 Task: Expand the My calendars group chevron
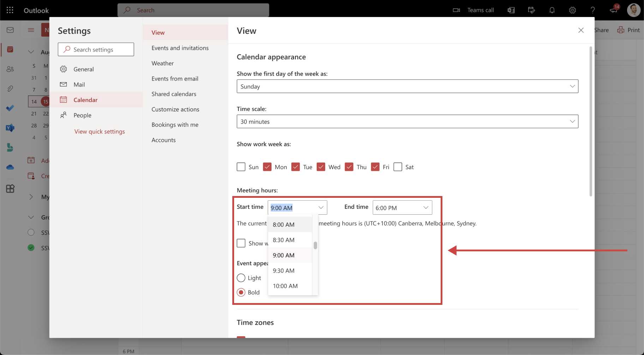(31, 197)
